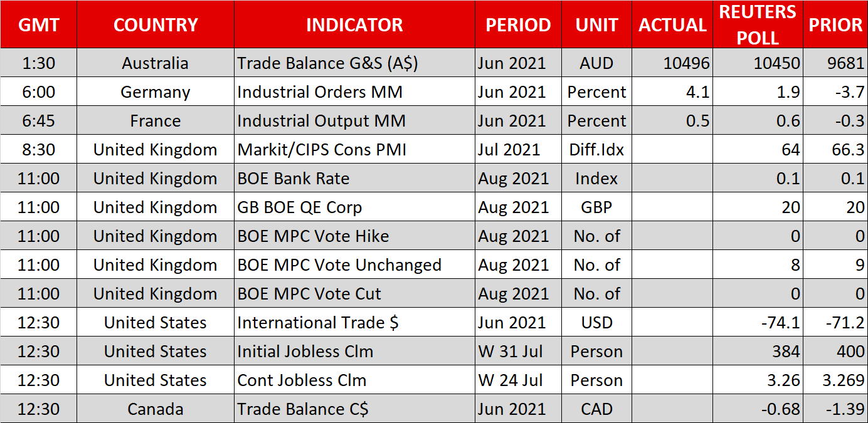Viewport: 868px width, 423px height.
Task: Click the UNIT column header
Action: pyautogui.click(x=596, y=25)
